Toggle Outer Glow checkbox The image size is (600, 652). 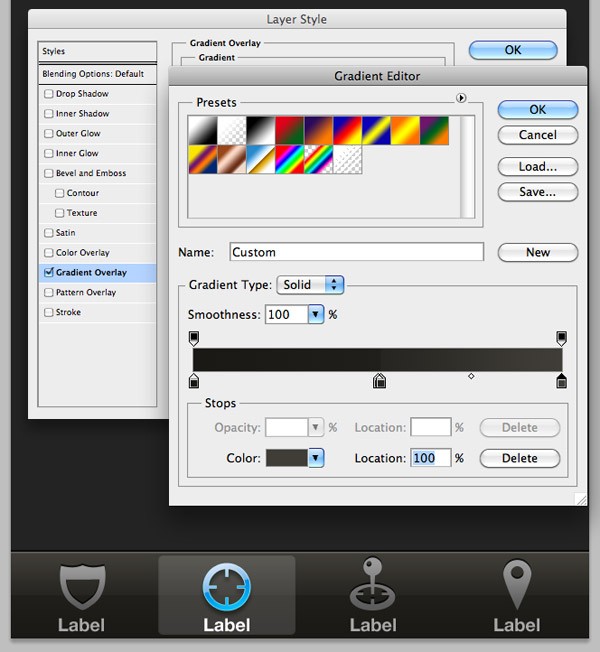[49, 133]
